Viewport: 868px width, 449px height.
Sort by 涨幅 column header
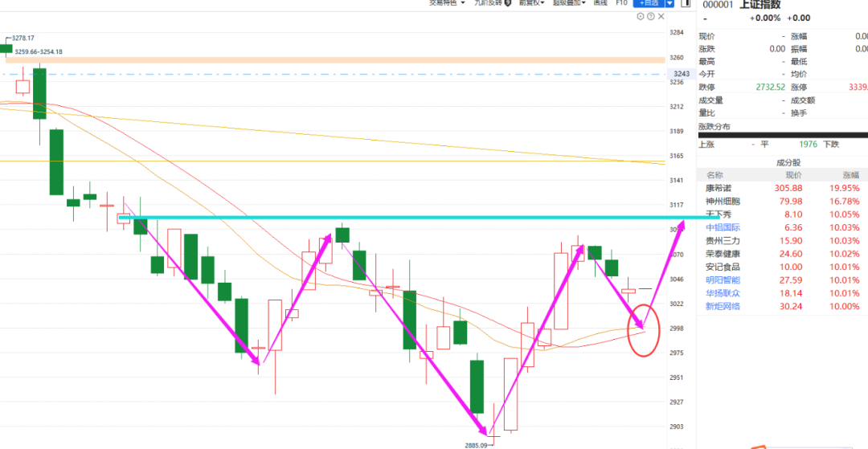coord(850,175)
